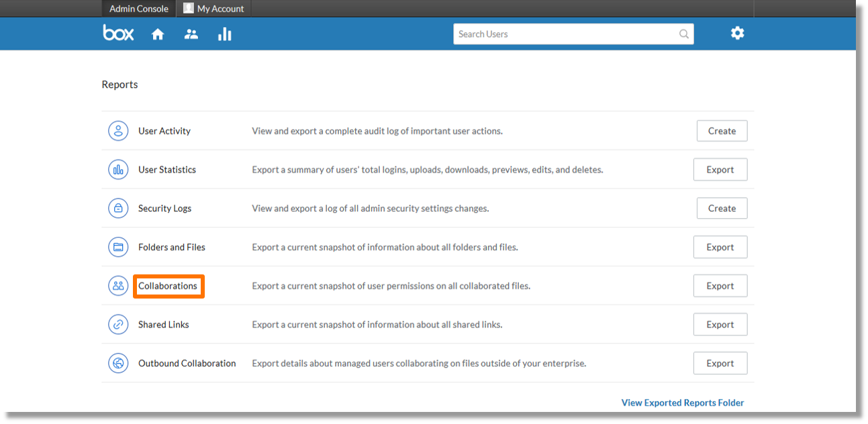Go to the home icon in the header
The image size is (868, 424).
158,34
